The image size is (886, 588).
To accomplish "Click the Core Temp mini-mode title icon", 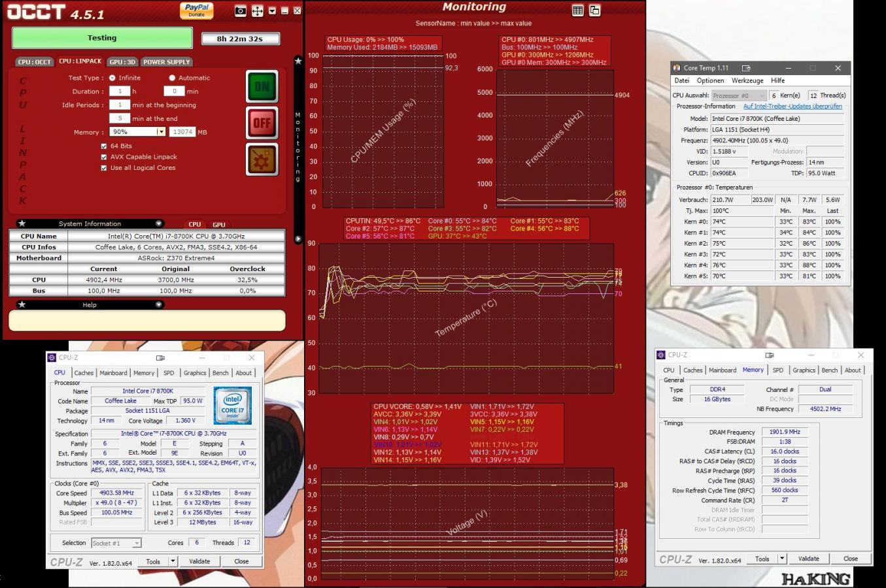I will [x=746, y=68].
